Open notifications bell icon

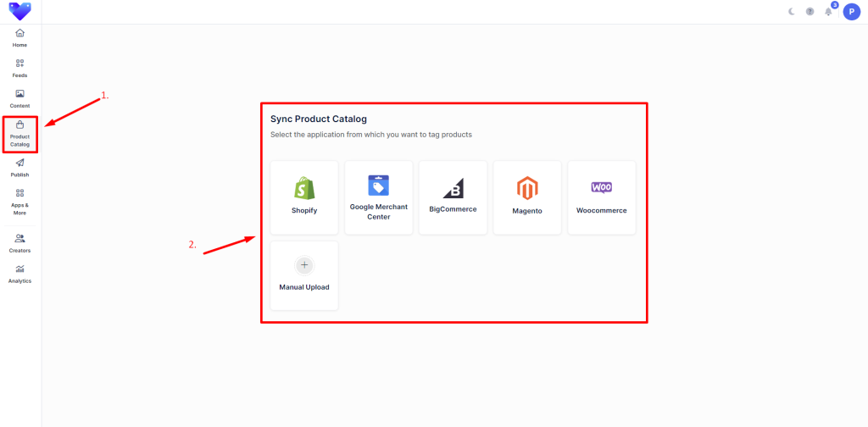tap(828, 12)
